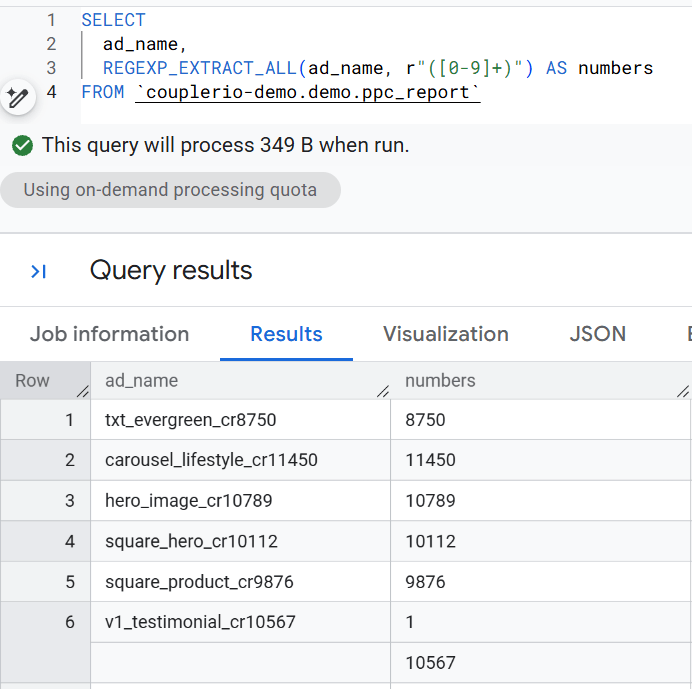
Task: Open the JSON tab
Action: pyautogui.click(x=598, y=334)
